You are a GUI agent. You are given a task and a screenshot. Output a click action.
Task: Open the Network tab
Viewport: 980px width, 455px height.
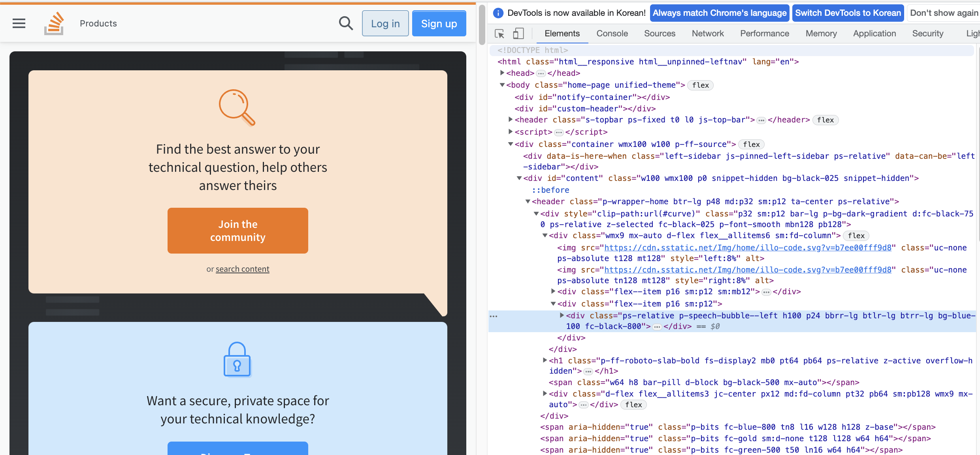click(708, 34)
